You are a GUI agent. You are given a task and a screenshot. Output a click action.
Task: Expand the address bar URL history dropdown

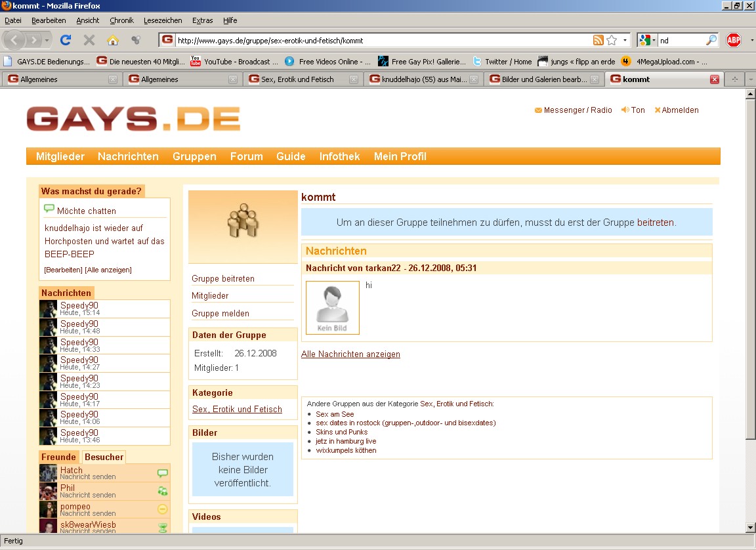pos(625,40)
